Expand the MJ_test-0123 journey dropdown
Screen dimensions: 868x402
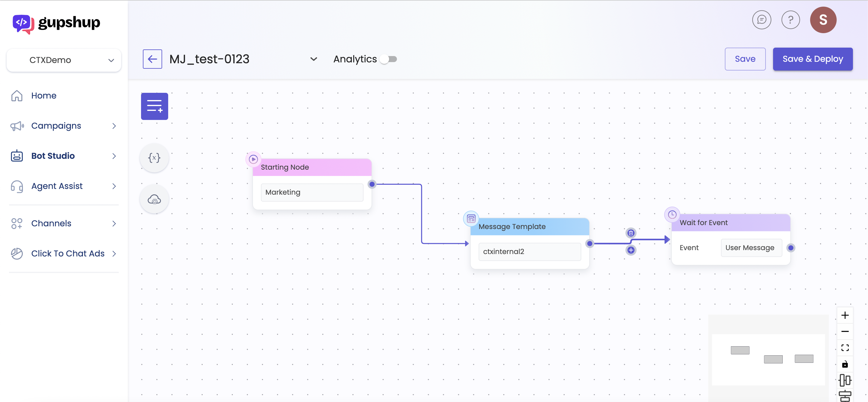pyautogui.click(x=313, y=59)
